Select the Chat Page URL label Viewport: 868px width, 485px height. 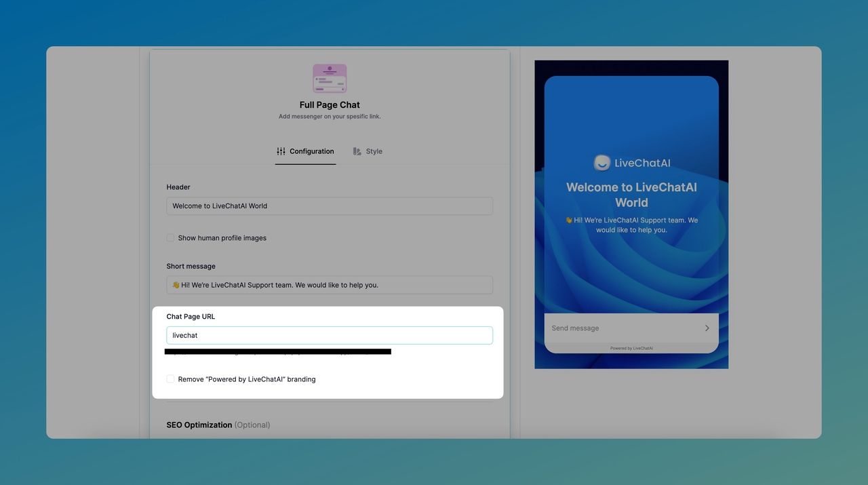pyautogui.click(x=191, y=317)
